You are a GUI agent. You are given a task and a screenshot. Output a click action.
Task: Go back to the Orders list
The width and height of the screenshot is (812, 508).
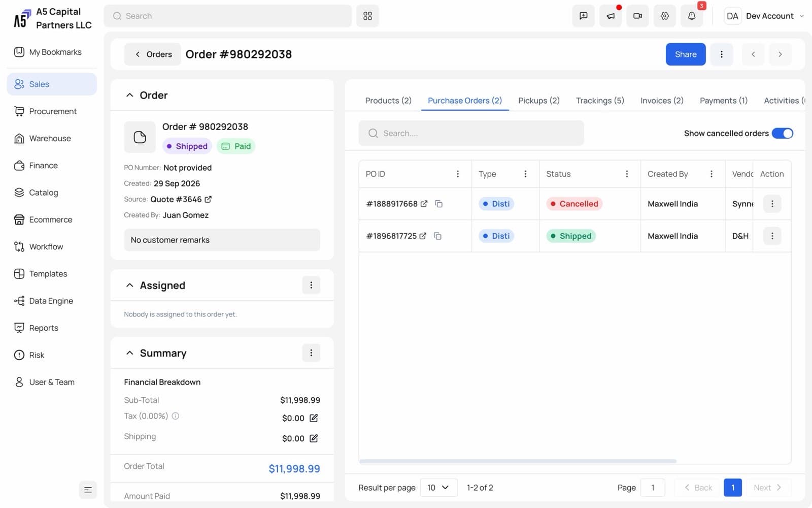(x=153, y=54)
